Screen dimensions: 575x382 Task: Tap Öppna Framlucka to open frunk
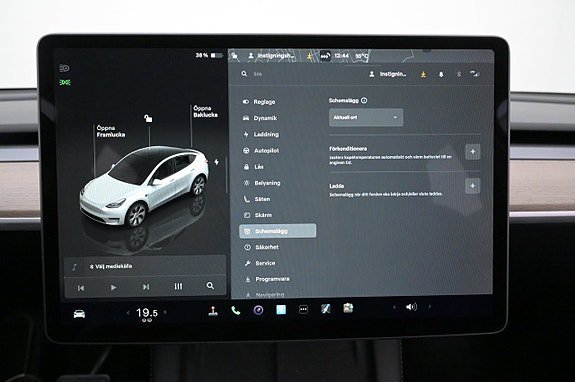click(x=111, y=131)
